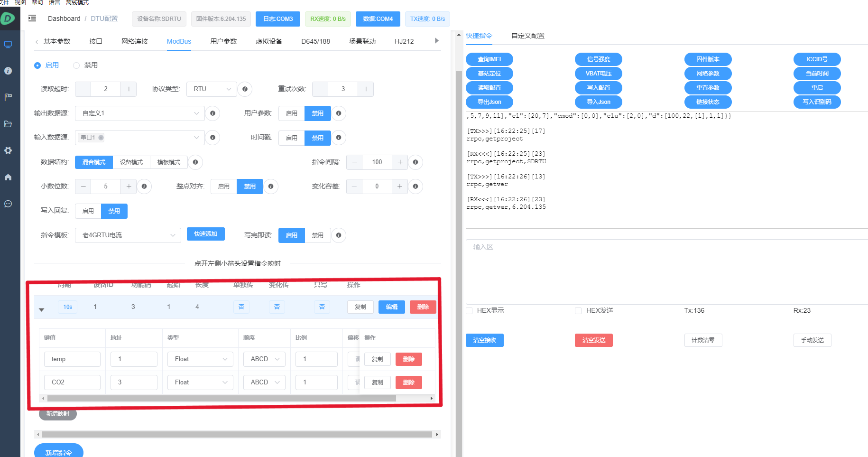Image resolution: width=868 pixels, height=457 pixels.
Task: Go to home icon in sidebar
Action: (8, 177)
